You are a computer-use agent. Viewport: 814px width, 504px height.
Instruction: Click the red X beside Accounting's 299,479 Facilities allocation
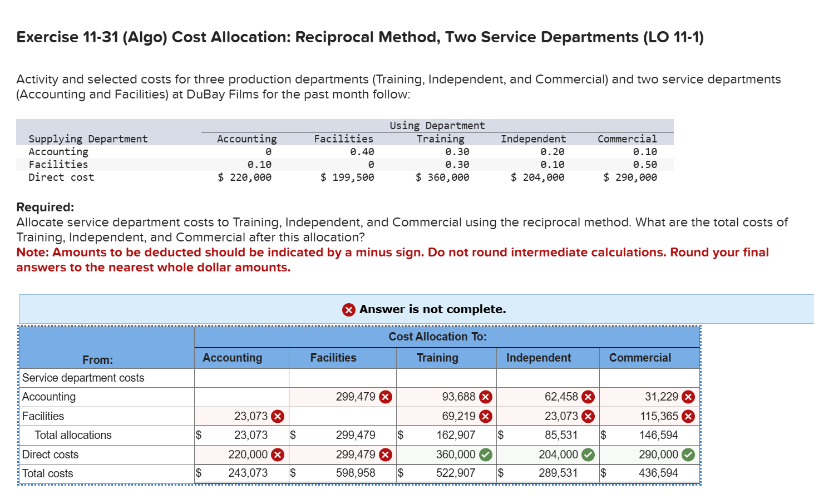pyautogui.click(x=387, y=397)
